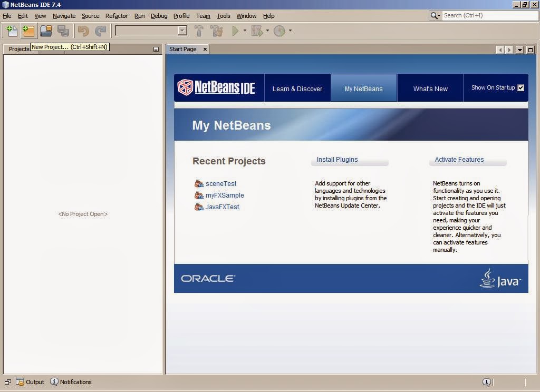Expand the Debug Project dropdown arrow
The width and height of the screenshot is (540, 392).
click(x=267, y=31)
